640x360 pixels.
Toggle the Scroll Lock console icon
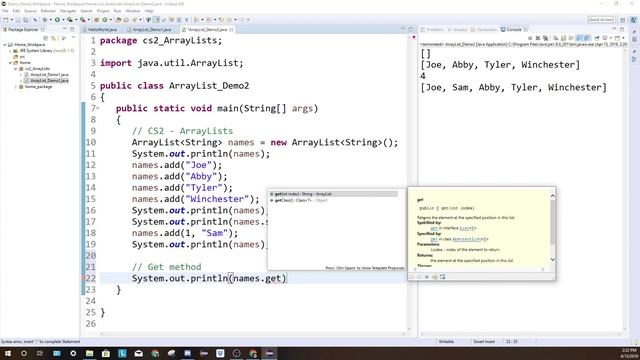tap(563, 38)
